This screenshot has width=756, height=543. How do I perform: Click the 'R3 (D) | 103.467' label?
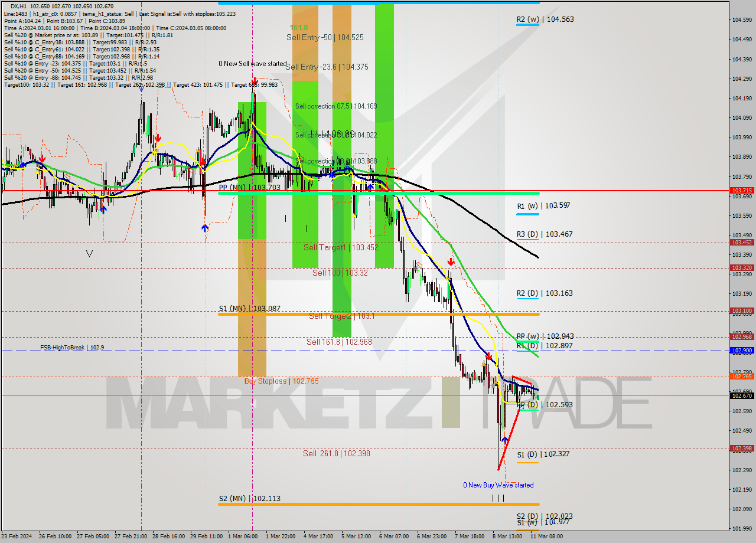tap(545, 234)
